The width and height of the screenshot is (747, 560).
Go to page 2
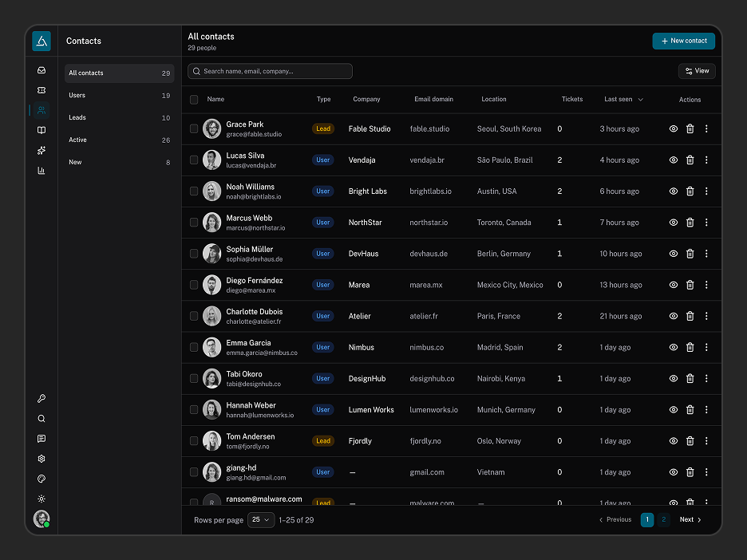pyautogui.click(x=664, y=519)
